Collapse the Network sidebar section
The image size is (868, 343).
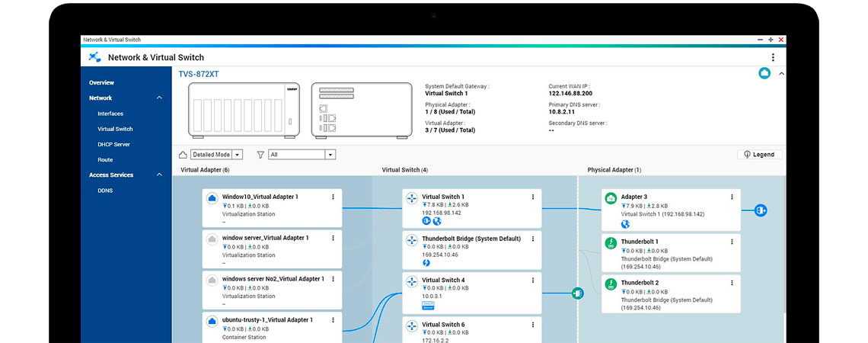pyautogui.click(x=159, y=98)
